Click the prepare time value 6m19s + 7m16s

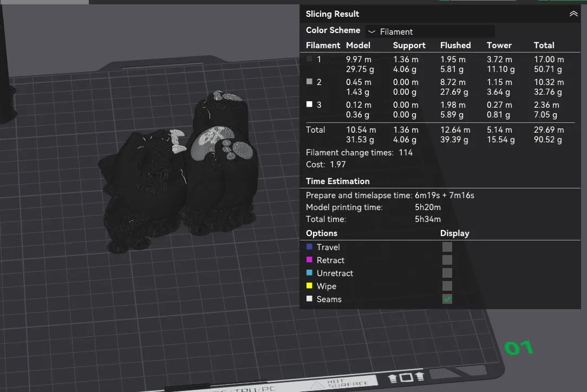click(445, 195)
